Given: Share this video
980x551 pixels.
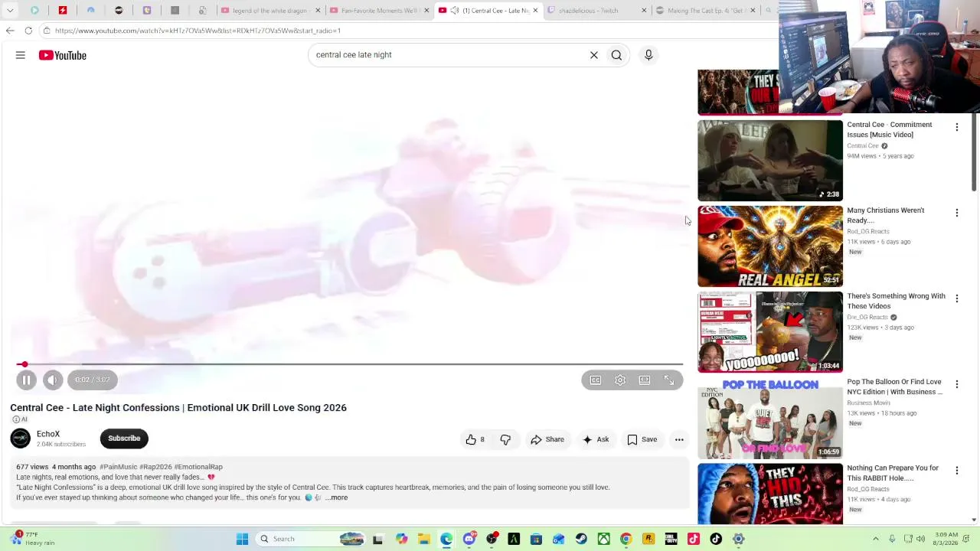Looking at the screenshot, I should click(x=547, y=439).
